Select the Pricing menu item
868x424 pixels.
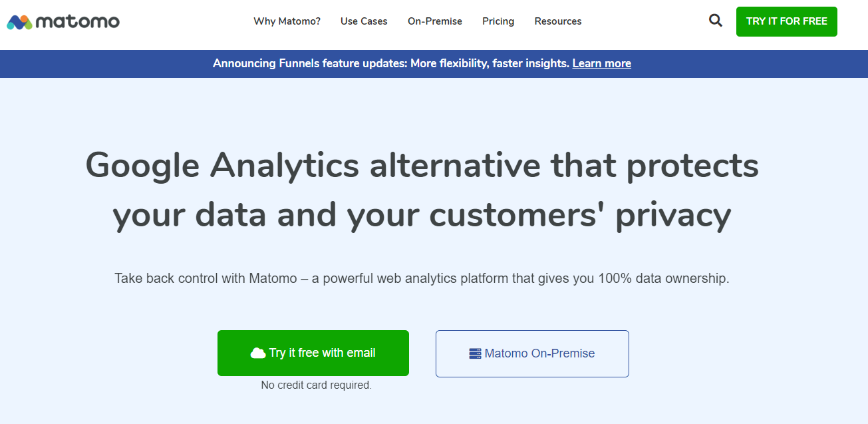point(498,21)
